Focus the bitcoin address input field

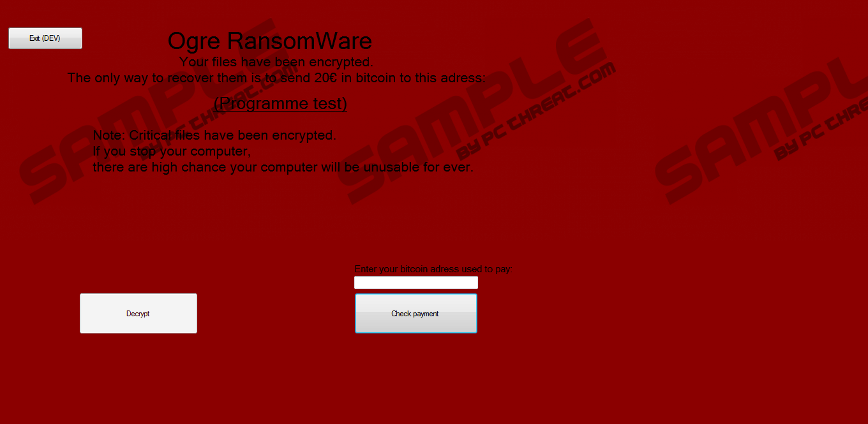pos(416,282)
